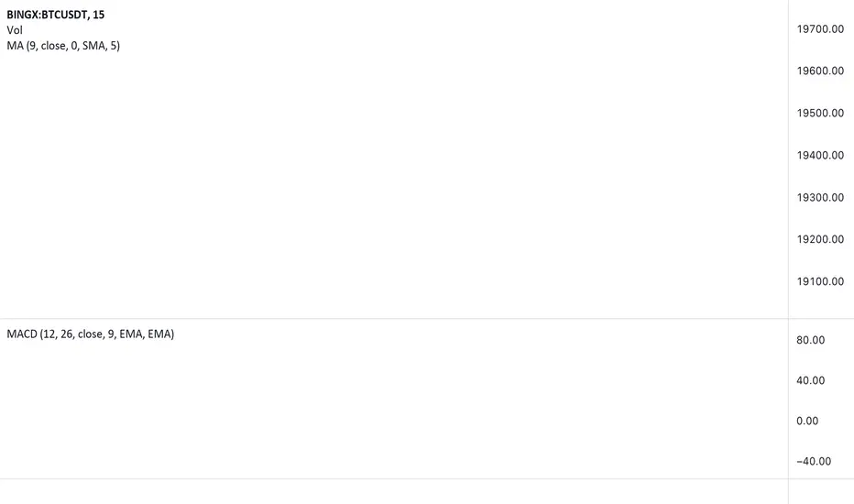This screenshot has width=854, height=504.
Task: Select the MA (9, close, 0, SMA, 5) legend
Action: coord(63,46)
